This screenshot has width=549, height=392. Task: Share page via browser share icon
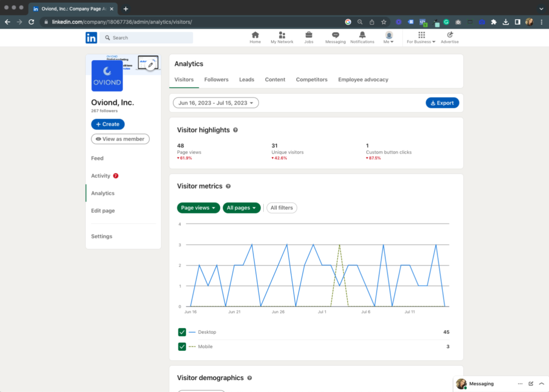pyautogui.click(x=372, y=21)
